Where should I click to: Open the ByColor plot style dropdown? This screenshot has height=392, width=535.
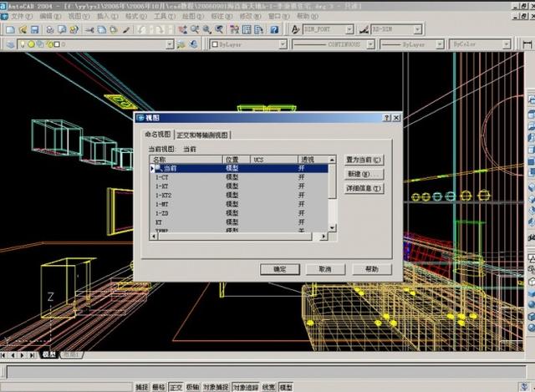[507, 44]
